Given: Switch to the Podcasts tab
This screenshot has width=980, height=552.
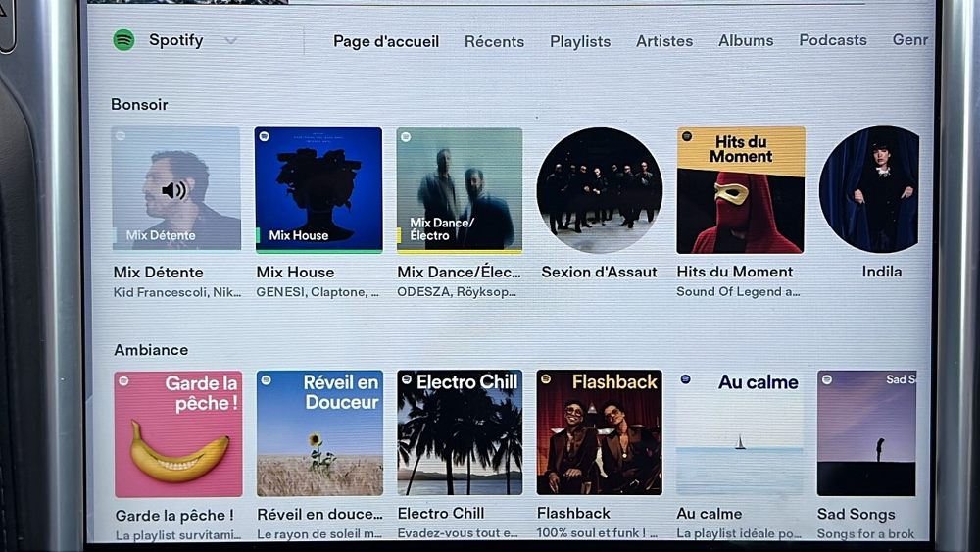Looking at the screenshot, I should click(x=832, y=40).
